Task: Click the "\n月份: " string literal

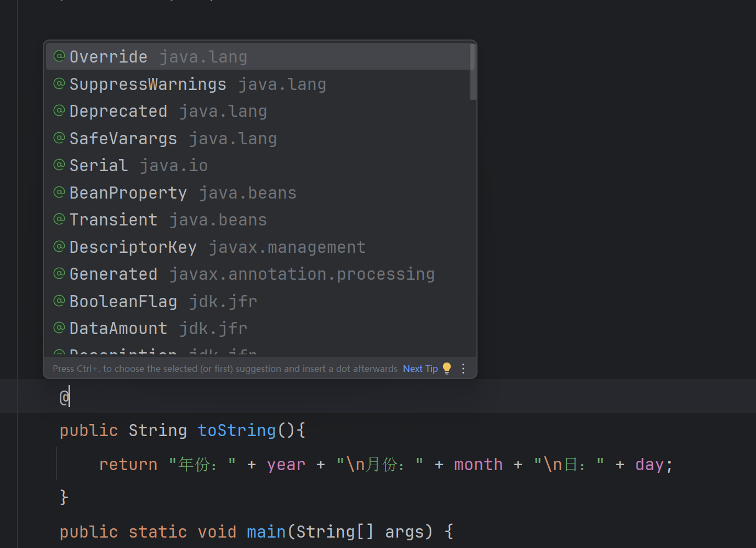Action: [x=380, y=465]
